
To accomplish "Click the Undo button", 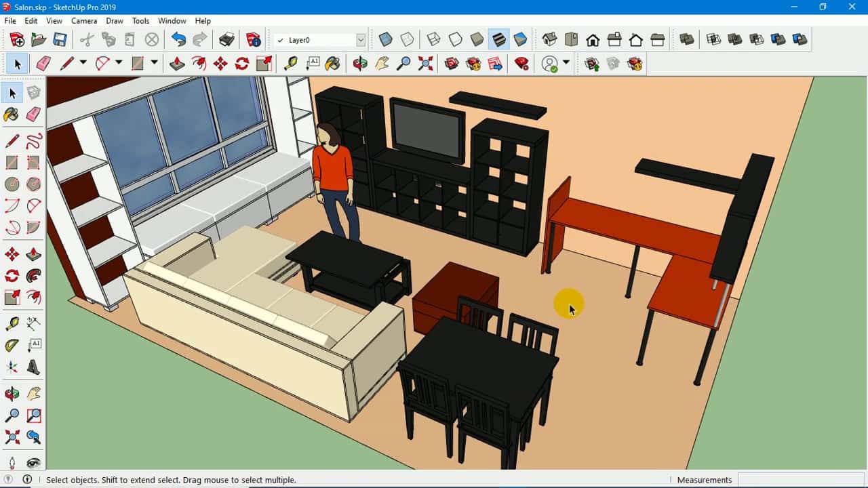I will coord(178,39).
